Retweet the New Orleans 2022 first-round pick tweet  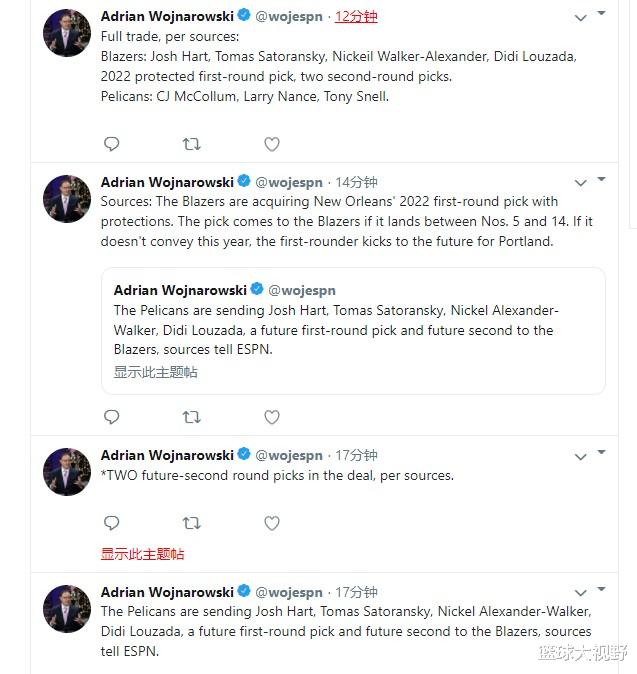(x=192, y=417)
